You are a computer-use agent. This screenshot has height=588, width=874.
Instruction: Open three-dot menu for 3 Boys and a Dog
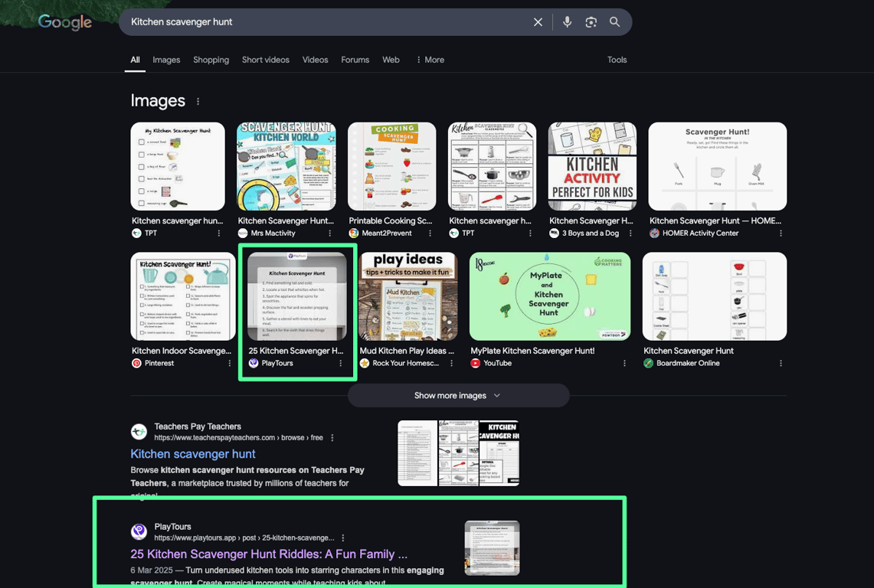click(x=630, y=234)
